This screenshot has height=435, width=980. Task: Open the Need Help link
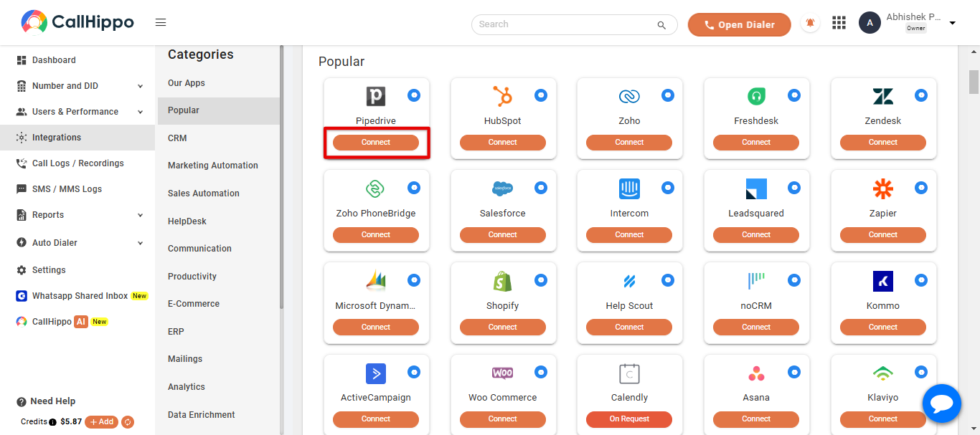coord(46,401)
